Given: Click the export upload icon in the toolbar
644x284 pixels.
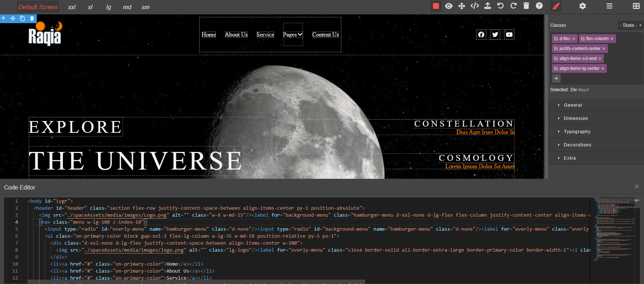Looking at the screenshot, I should (x=488, y=6).
